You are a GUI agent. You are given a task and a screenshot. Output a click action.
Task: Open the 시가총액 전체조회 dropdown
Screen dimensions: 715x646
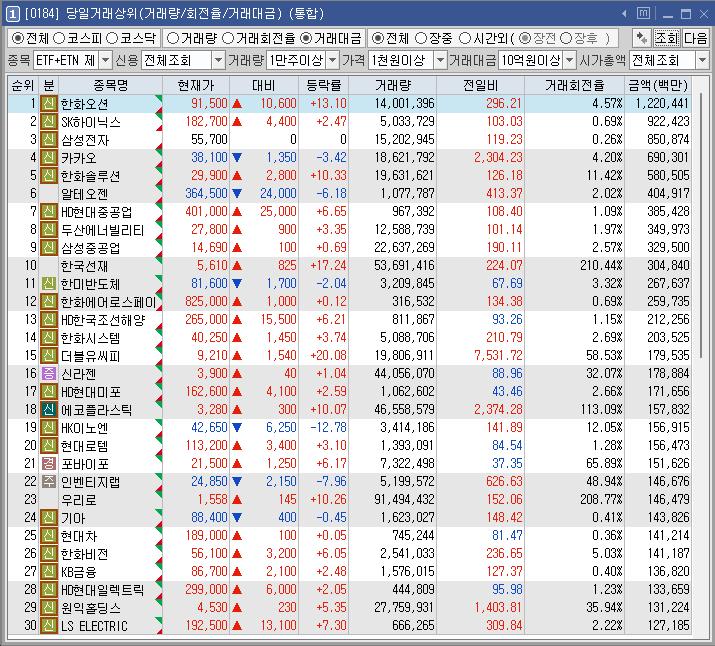point(702,60)
